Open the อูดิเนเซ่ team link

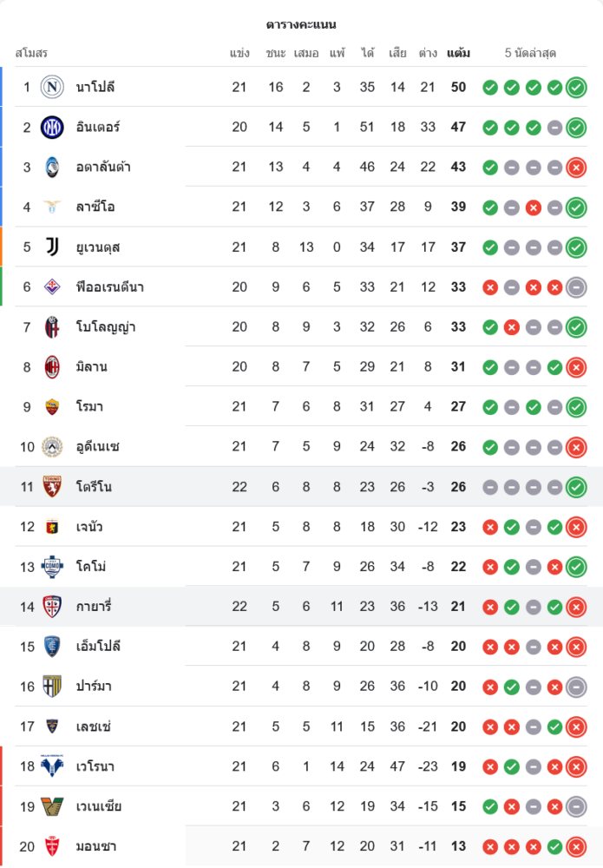[x=98, y=447]
